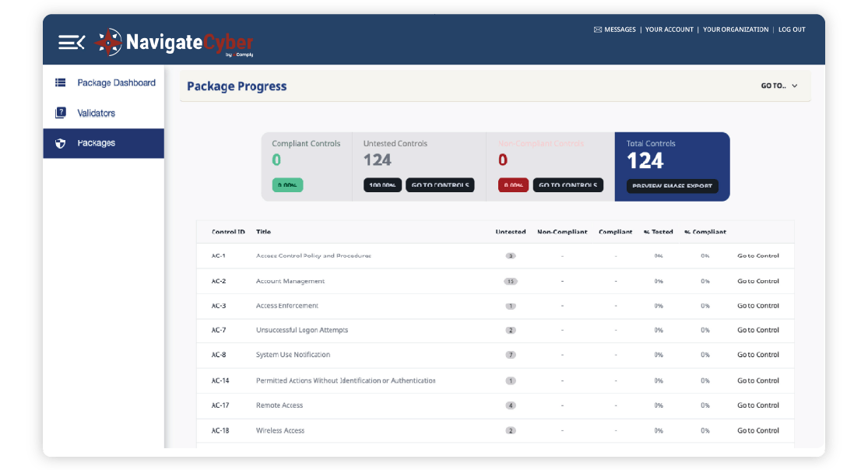Click the Package Dashboard list icon
The image size is (868, 470).
point(61,82)
